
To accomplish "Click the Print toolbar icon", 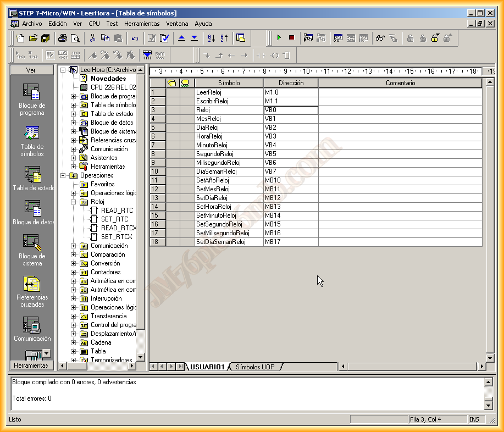I will [63, 38].
